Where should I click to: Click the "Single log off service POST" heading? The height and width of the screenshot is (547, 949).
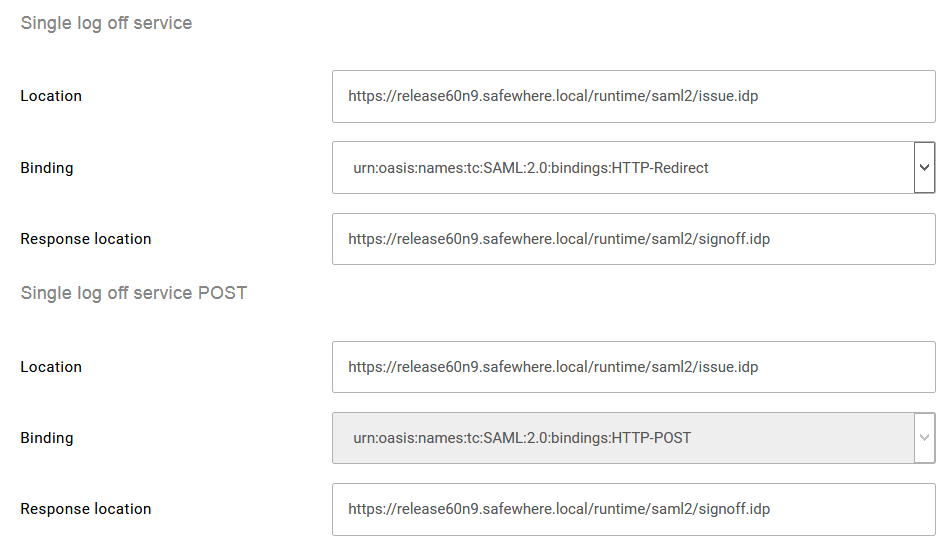[134, 293]
